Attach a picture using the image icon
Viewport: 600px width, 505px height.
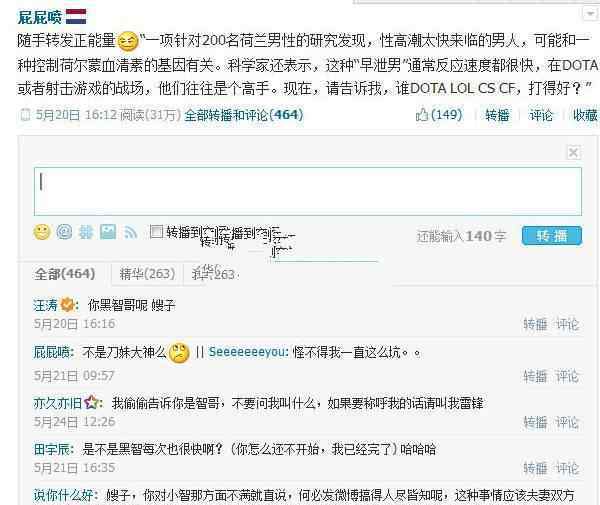point(108,232)
